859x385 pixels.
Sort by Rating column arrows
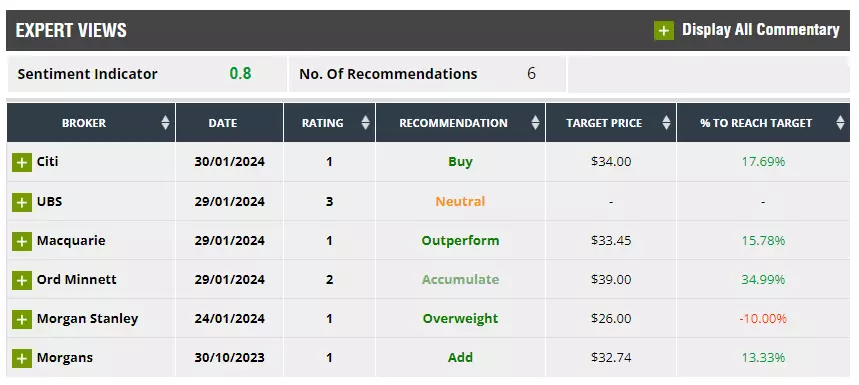(365, 123)
